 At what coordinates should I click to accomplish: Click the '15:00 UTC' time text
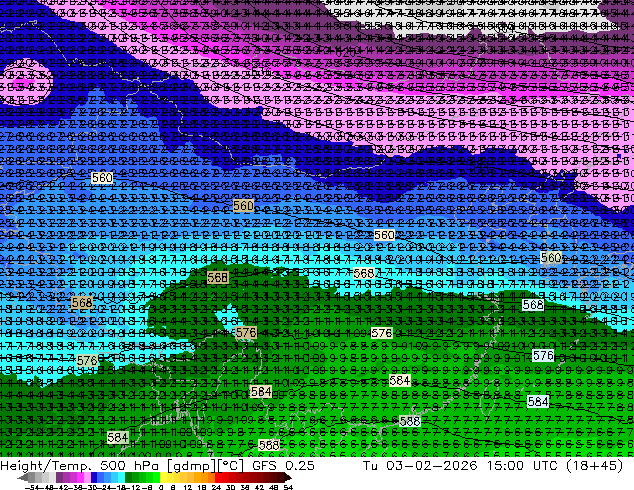pos(524,465)
